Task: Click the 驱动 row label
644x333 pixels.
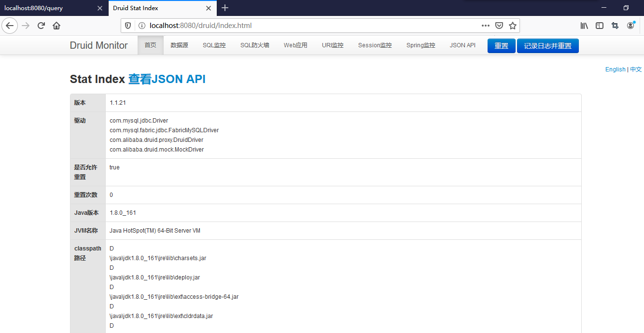Action: pos(80,121)
